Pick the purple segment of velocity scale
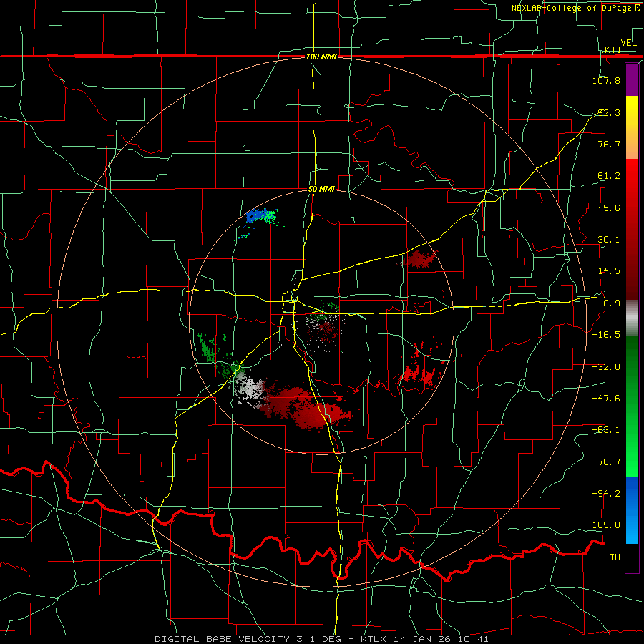The image size is (644, 644). point(632,79)
